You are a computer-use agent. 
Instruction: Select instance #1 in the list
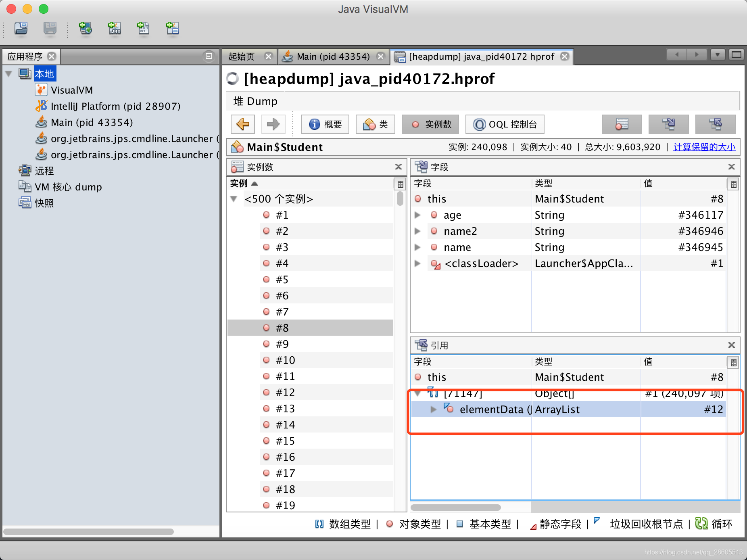(x=310, y=215)
